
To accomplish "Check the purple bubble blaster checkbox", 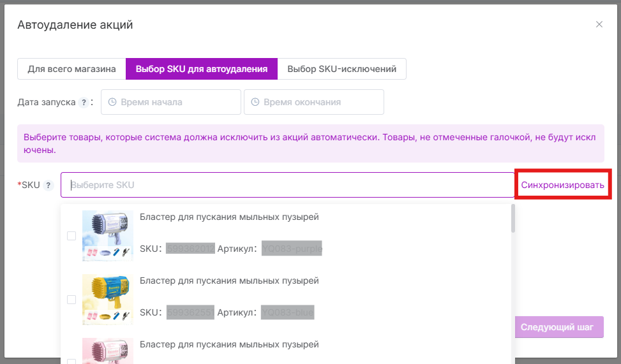I will [71, 236].
